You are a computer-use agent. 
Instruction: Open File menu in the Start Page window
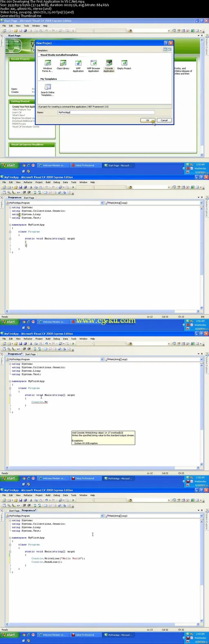coord(4,26)
